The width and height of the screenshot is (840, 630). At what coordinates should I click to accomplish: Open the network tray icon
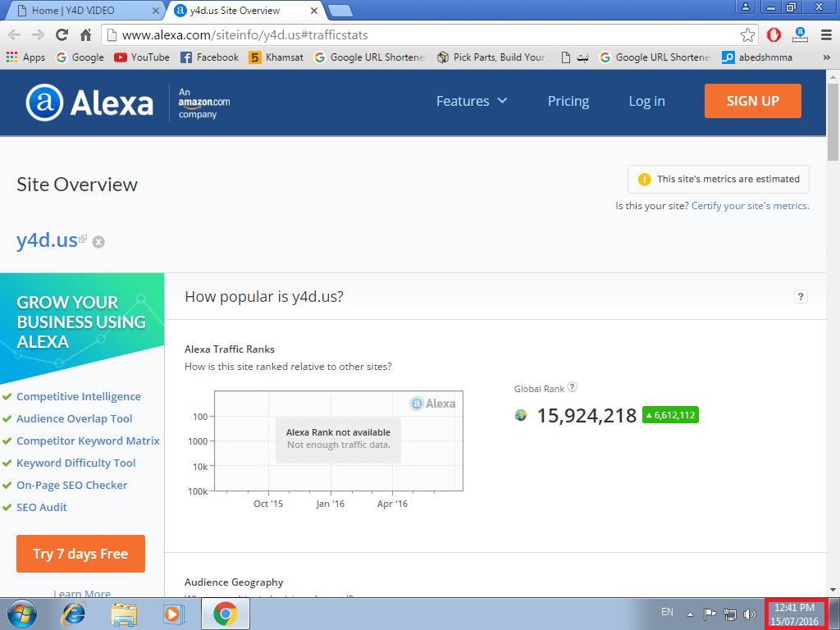pos(729,614)
